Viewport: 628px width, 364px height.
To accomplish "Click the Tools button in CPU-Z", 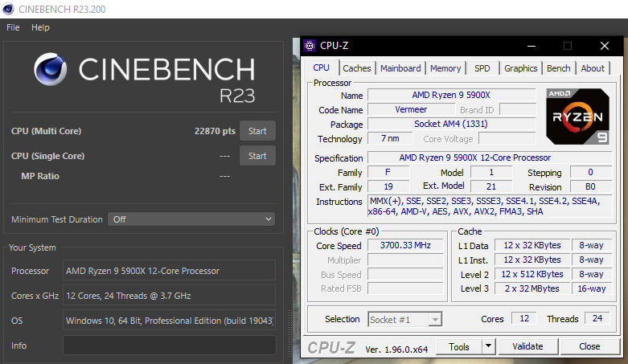I will (459, 347).
